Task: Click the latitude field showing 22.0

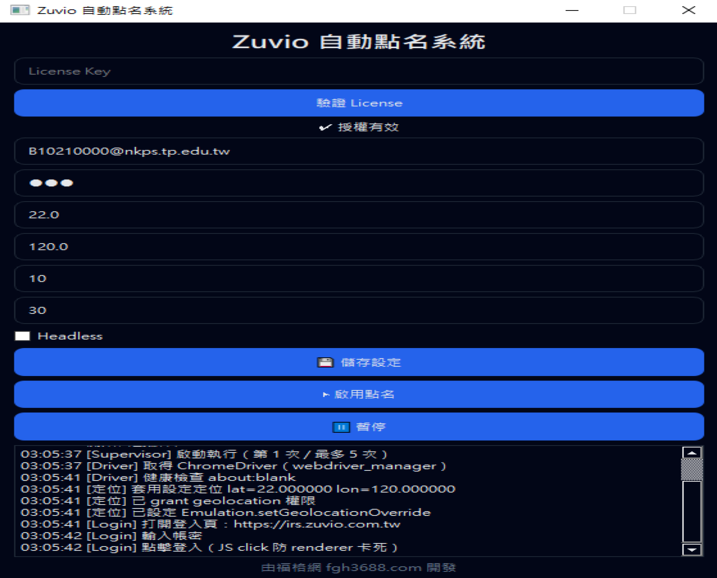Action: [358, 215]
